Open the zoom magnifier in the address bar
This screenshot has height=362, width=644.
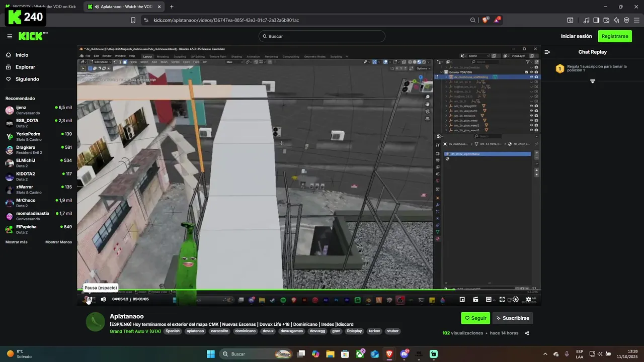click(473, 20)
